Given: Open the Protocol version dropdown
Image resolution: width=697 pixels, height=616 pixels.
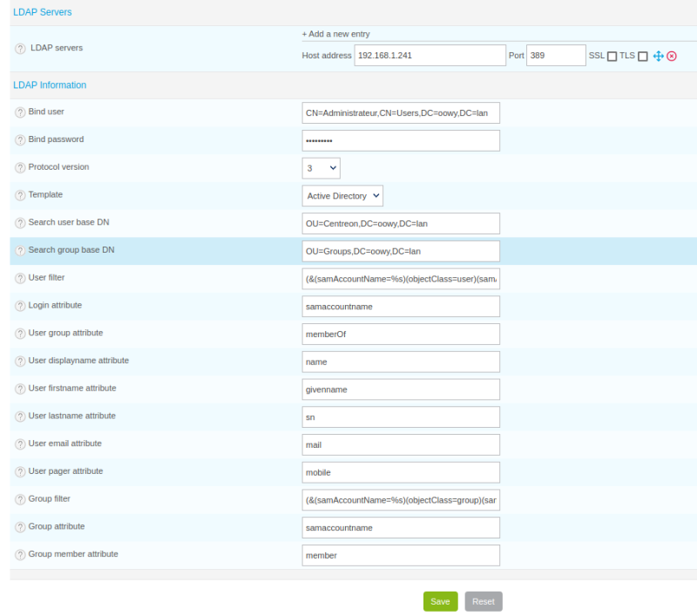Looking at the screenshot, I should pyautogui.click(x=321, y=168).
